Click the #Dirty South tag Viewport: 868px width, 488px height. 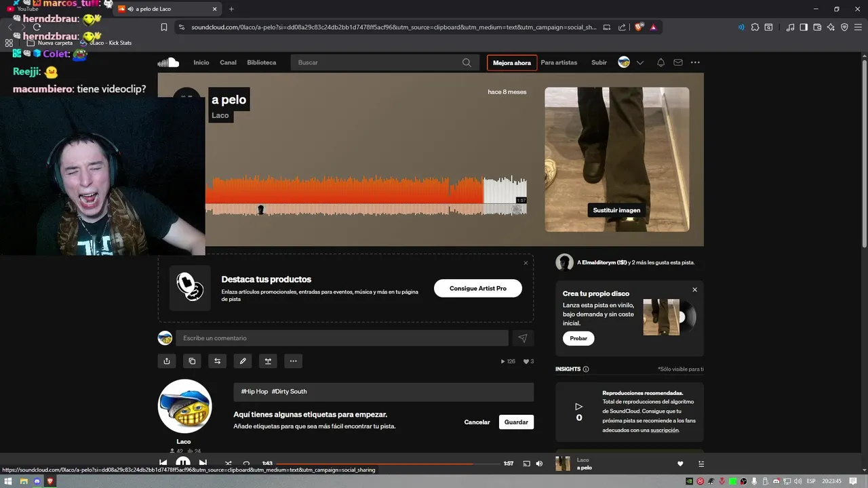[290, 392]
